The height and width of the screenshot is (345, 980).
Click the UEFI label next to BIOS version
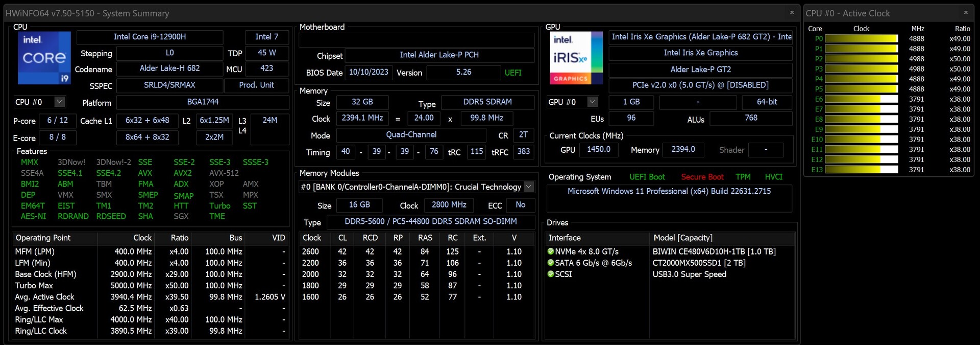click(513, 73)
